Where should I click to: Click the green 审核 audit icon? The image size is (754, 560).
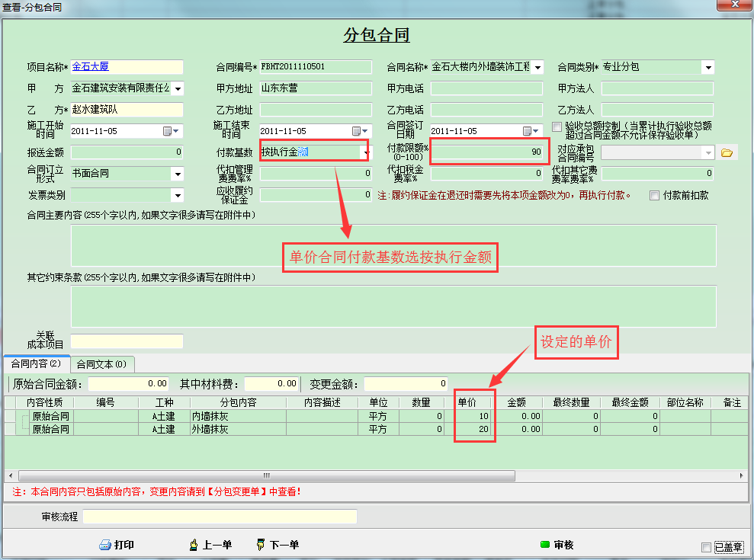pyautogui.click(x=544, y=545)
